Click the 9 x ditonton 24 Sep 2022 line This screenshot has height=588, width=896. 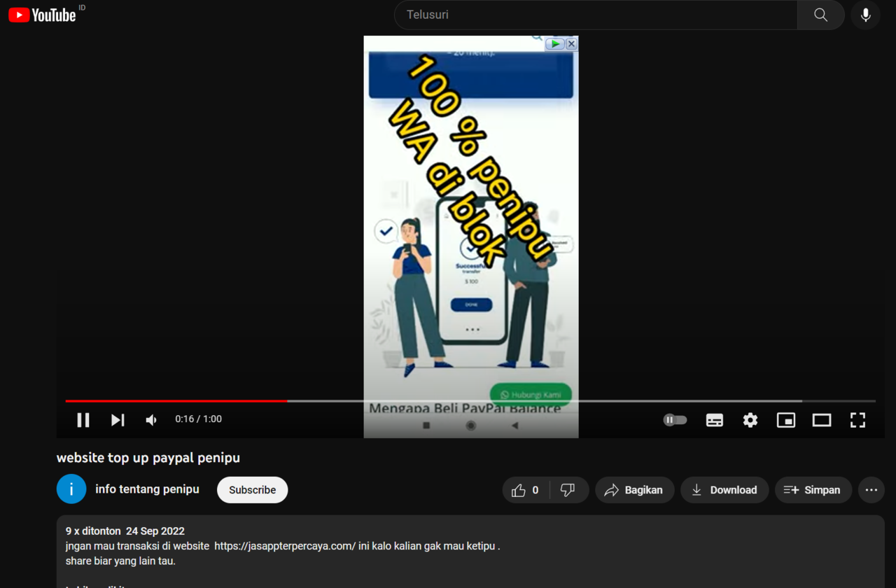(x=125, y=531)
